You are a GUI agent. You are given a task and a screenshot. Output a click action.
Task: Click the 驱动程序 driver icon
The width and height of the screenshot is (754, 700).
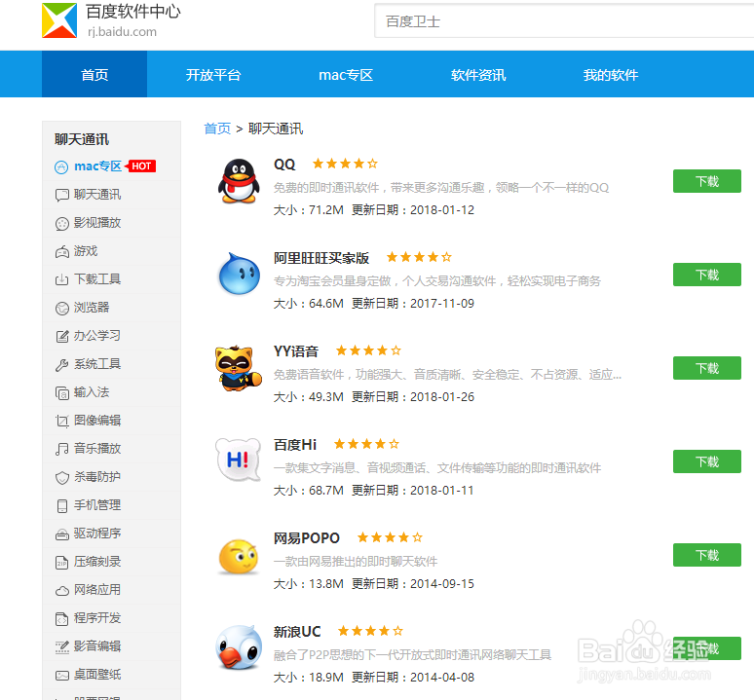tap(62, 534)
